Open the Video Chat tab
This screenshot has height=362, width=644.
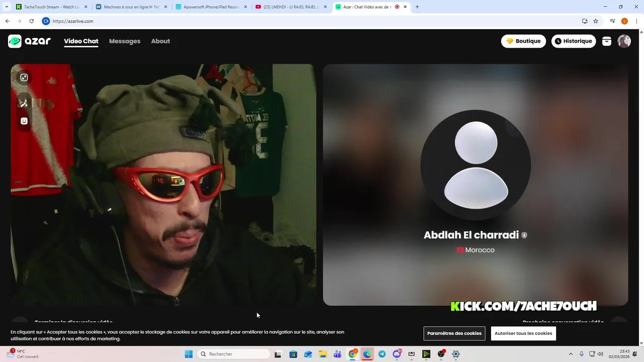(81, 41)
